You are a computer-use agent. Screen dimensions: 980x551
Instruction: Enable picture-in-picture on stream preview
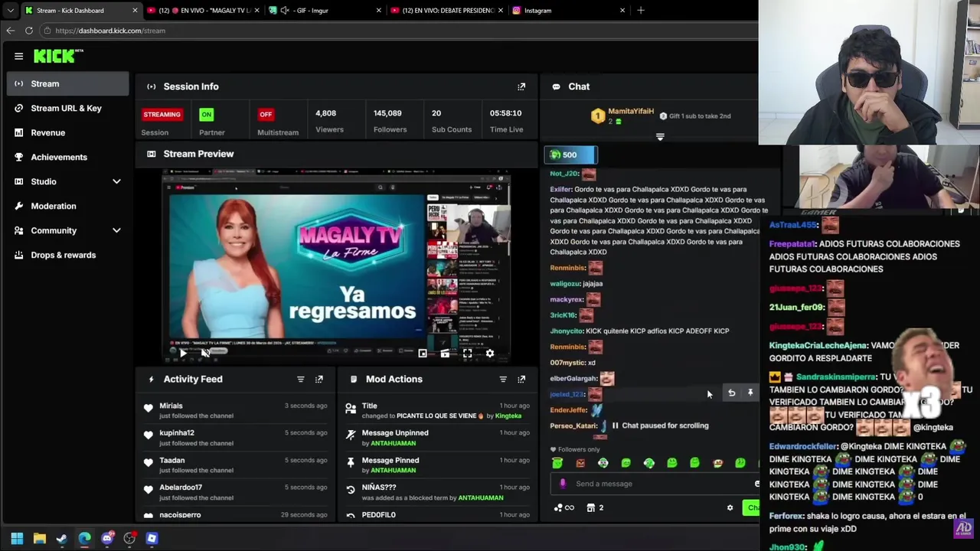tap(423, 354)
